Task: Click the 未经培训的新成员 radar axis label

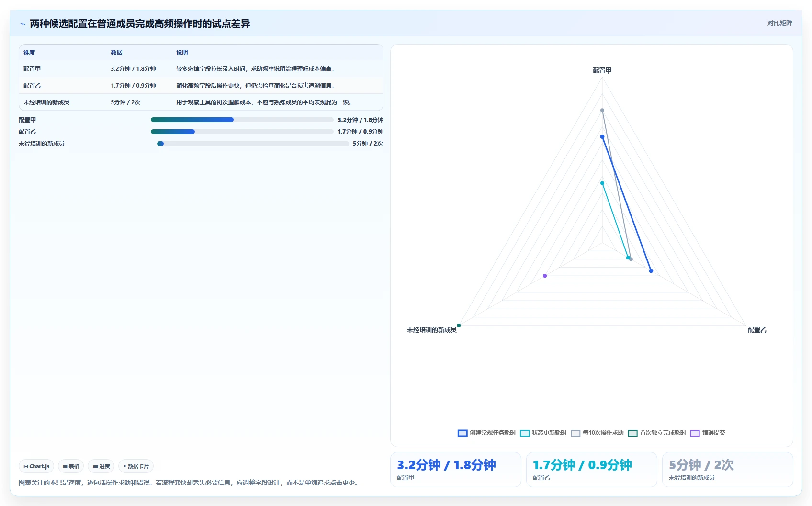Action: coord(432,330)
